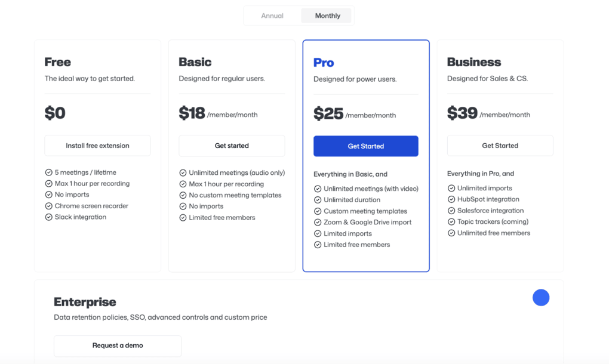Click Get started on the Basic plan
This screenshot has height=364, width=609.
tap(232, 145)
